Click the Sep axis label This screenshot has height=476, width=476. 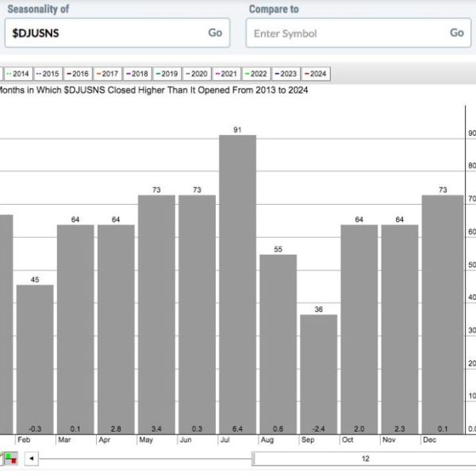click(308, 440)
